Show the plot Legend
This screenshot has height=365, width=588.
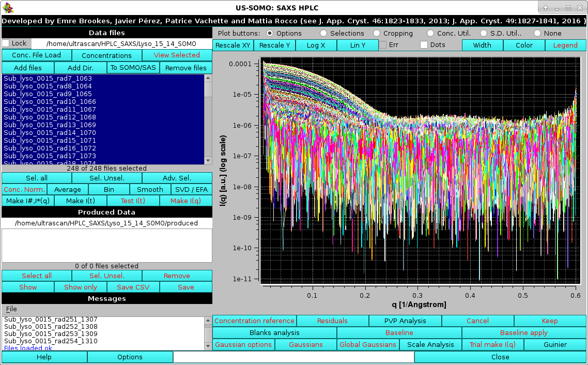(x=565, y=45)
